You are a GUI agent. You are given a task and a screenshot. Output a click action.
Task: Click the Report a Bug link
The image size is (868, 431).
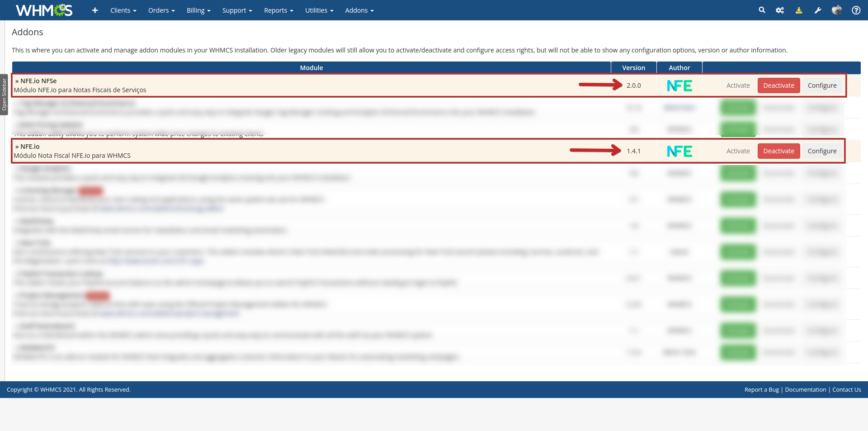coord(761,390)
